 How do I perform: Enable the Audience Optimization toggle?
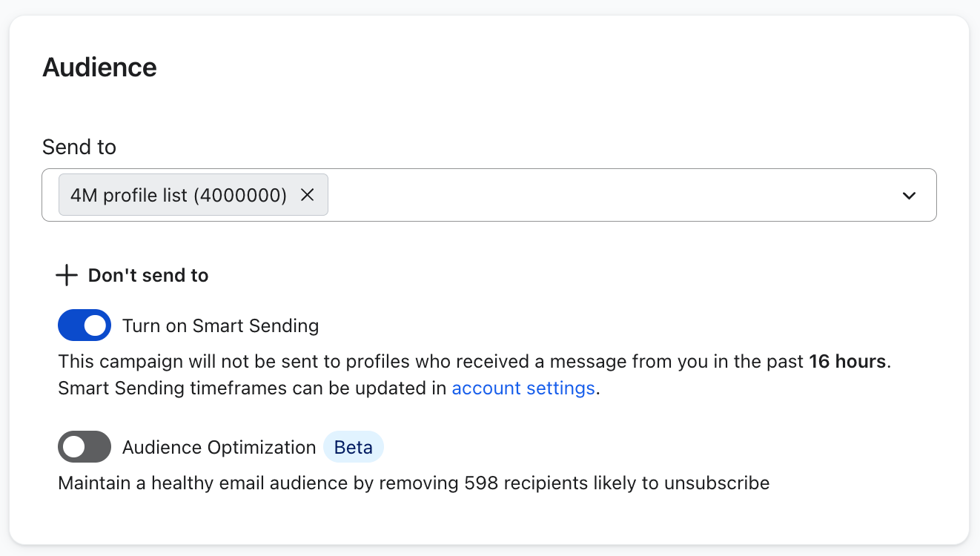[x=85, y=447]
